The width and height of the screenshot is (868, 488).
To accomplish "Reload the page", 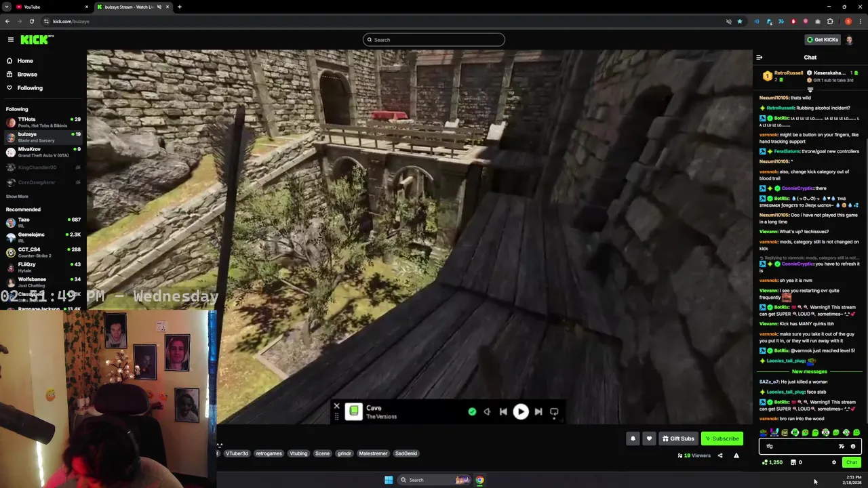I will pyautogui.click(x=31, y=21).
